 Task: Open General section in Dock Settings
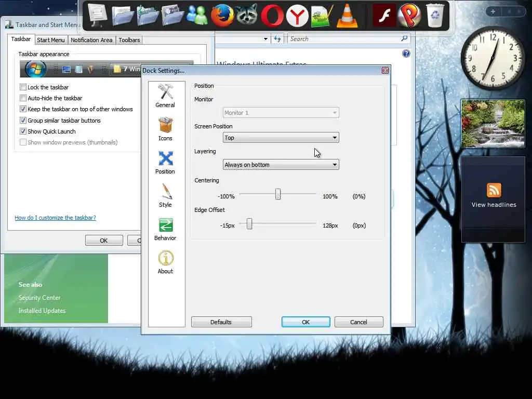165,96
